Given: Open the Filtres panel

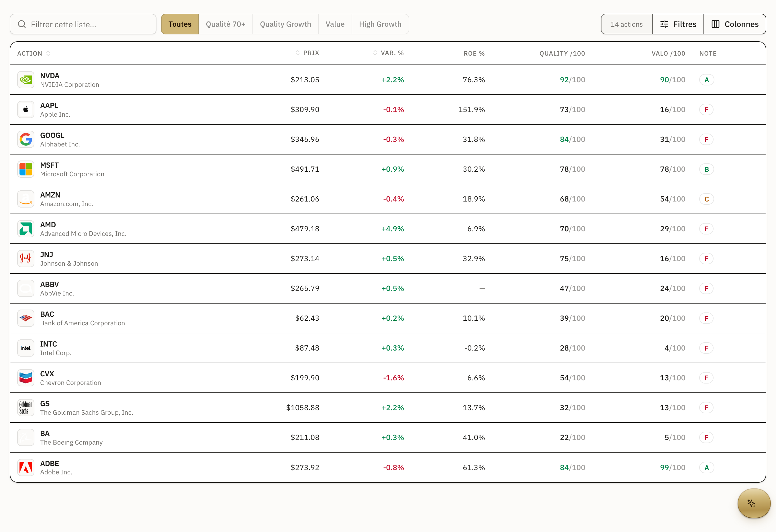Looking at the screenshot, I should (x=678, y=24).
